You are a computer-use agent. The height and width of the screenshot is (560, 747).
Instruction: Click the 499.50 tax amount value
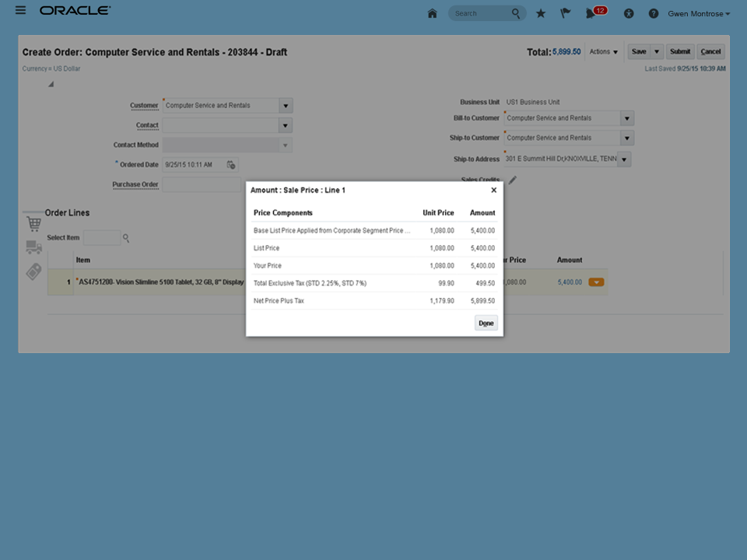(485, 283)
